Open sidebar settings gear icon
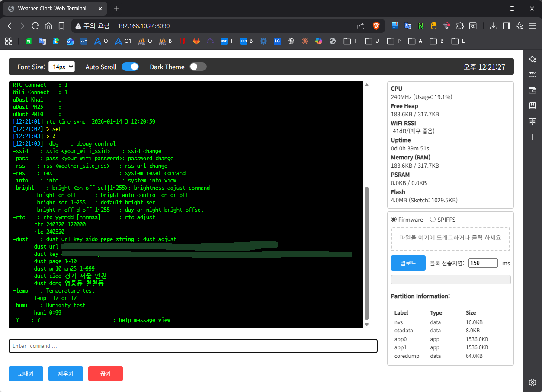This screenshot has width=542, height=392. pos(532,382)
